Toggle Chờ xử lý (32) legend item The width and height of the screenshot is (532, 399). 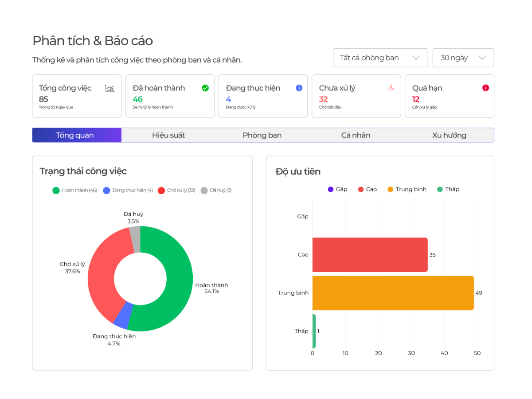tap(176, 190)
